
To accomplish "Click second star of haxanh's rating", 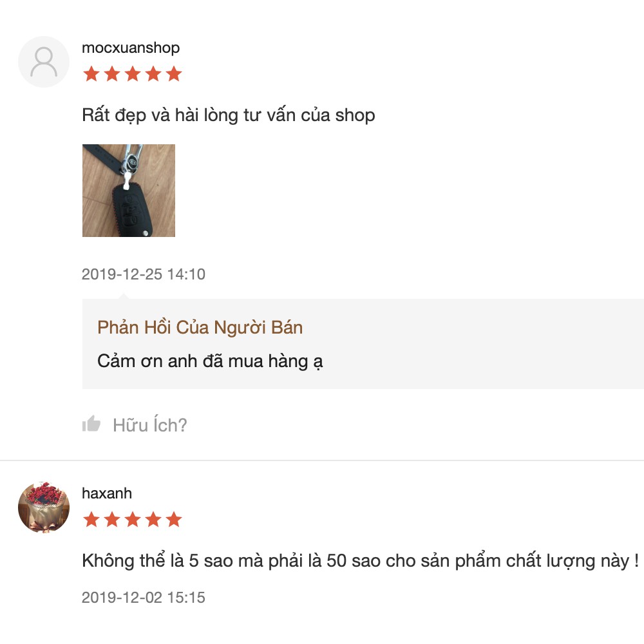I will point(111,520).
